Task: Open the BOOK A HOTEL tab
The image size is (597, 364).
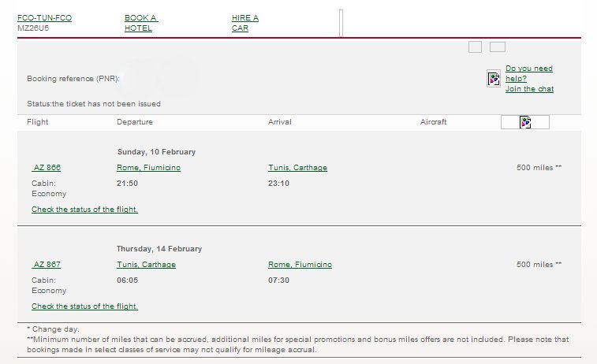Action: 141,23
